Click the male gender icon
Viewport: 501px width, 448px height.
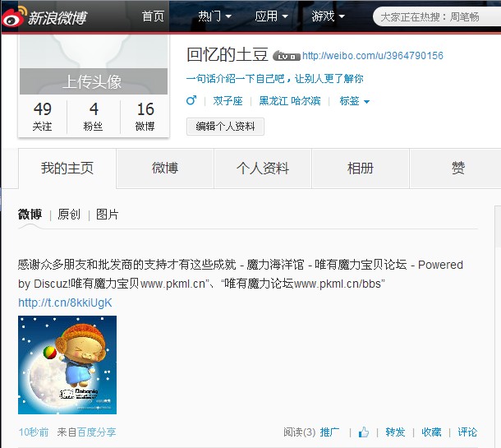click(191, 101)
